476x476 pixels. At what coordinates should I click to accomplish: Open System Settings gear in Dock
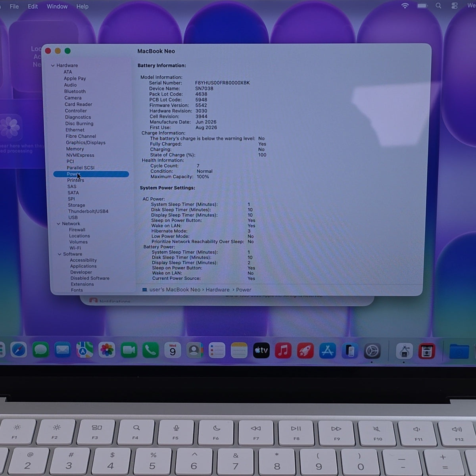[372, 351]
